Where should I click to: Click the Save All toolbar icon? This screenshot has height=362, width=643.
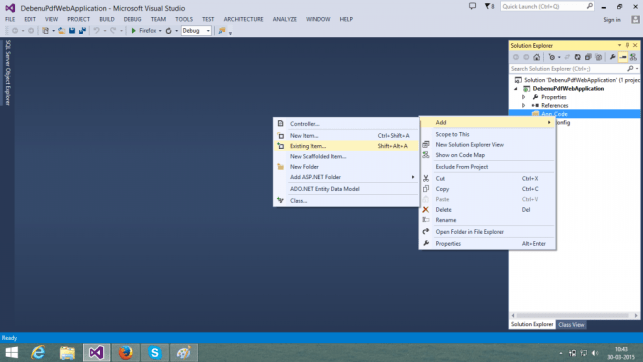coord(82,31)
